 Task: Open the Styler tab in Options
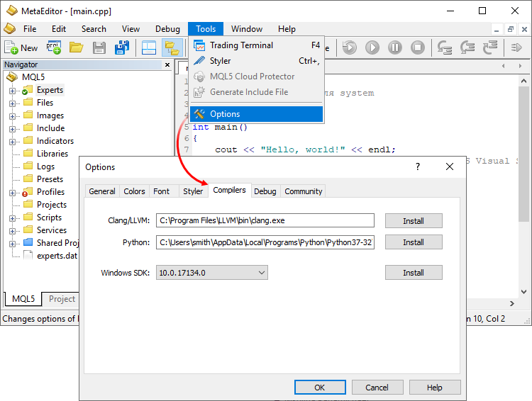[x=193, y=191]
